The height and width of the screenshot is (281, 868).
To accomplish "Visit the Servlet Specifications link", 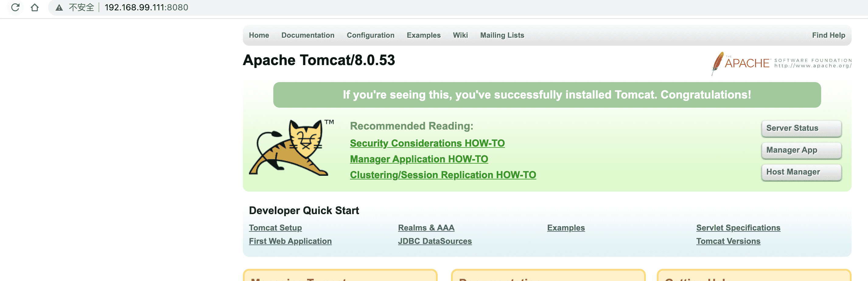I will tap(738, 228).
